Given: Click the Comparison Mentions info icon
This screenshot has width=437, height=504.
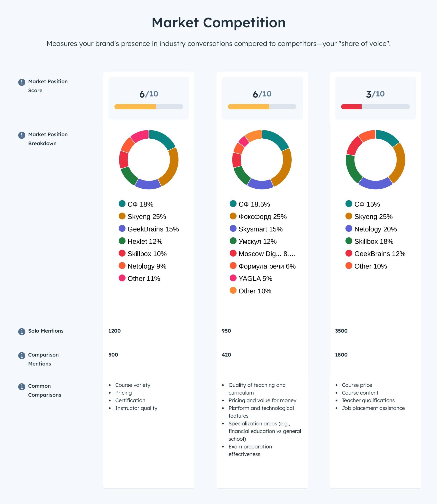Looking at the screenshot, I should point(22,356).
